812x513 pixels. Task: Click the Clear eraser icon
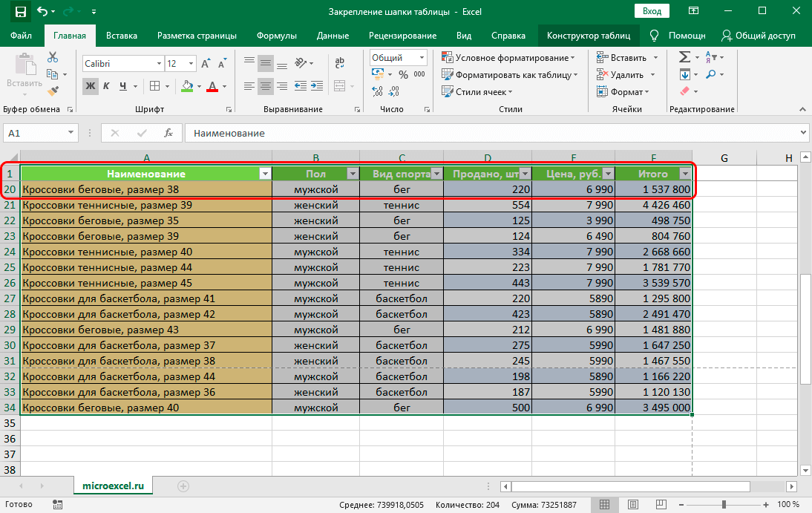(684, 91)
